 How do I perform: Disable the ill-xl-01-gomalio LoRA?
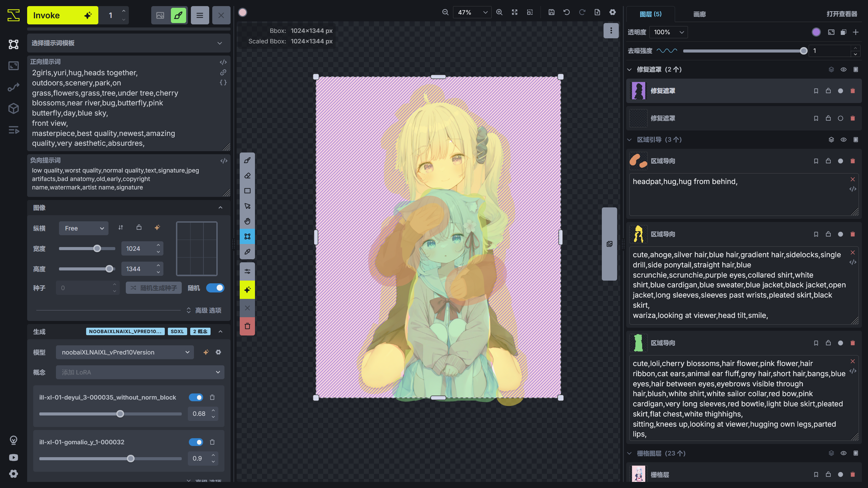pyautogui.click(x=196, y=442)
